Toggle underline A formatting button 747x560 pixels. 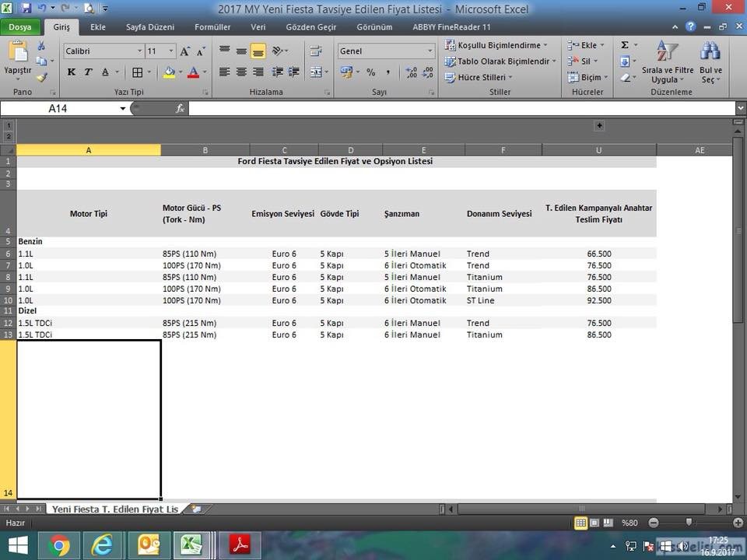(105, 72)
